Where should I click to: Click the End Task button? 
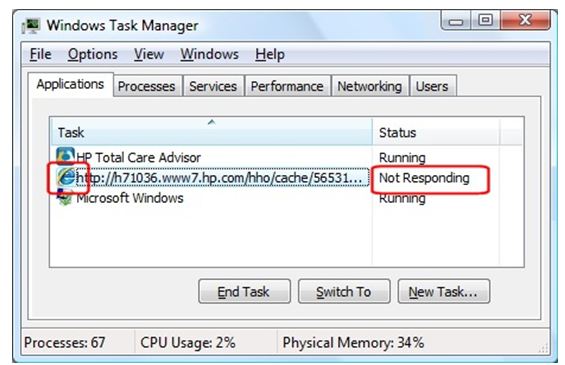click(x=244, y=291)
